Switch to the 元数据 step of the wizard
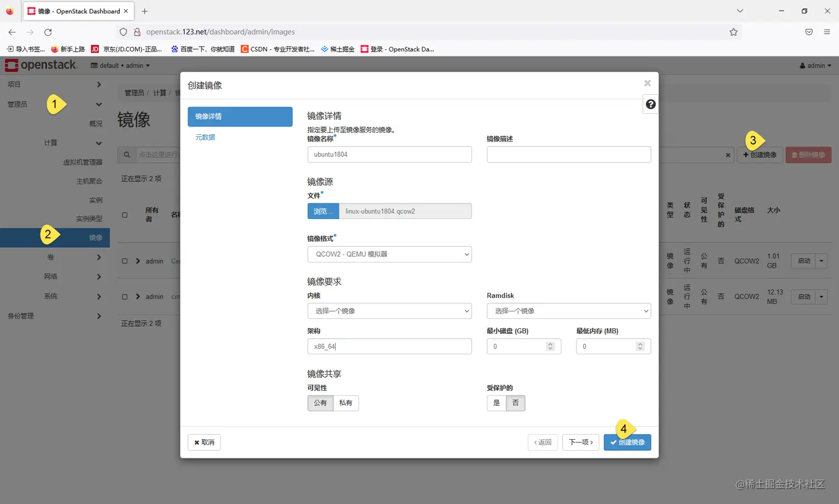The image size is (839, 504). [x=205, y=137]
